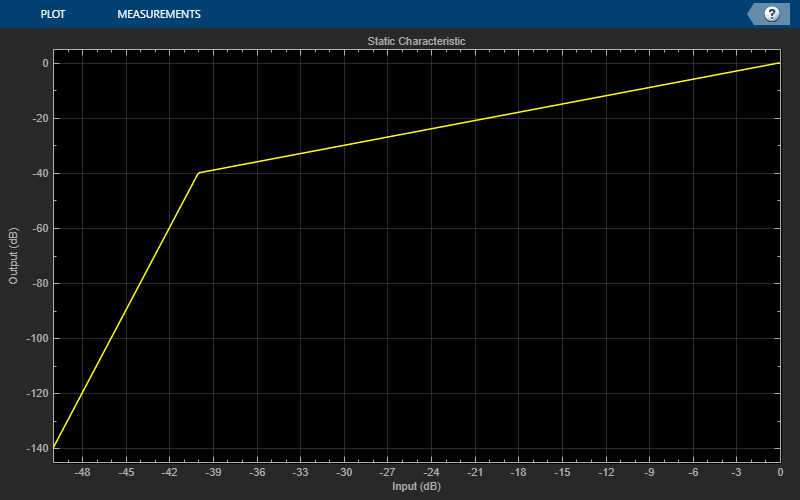Click the yellow curve's lower-left endpoint at -140 dB
The height and width of the screenshot is (500, 800).
pos(54,448)
